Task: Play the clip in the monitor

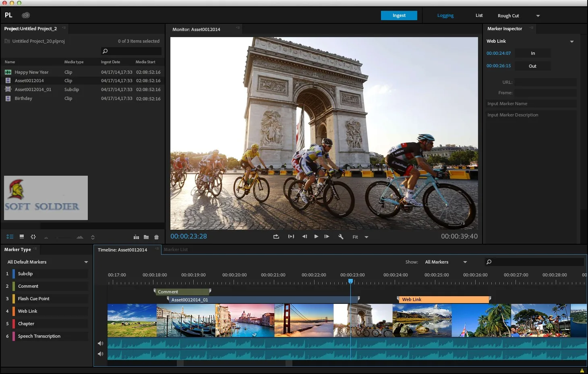Action: coord(316,237)
